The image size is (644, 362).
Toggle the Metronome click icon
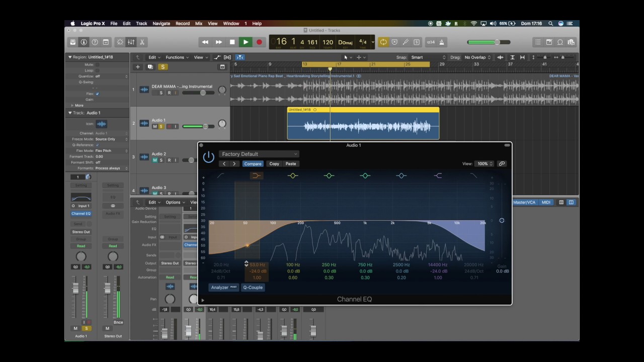pyautogui.click(x=442, y=42)
